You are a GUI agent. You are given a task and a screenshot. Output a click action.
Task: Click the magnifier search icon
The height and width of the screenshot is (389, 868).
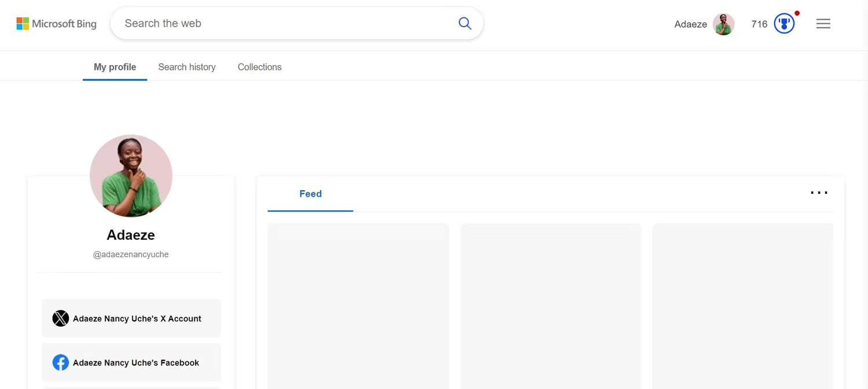click(x=465, y=23)
